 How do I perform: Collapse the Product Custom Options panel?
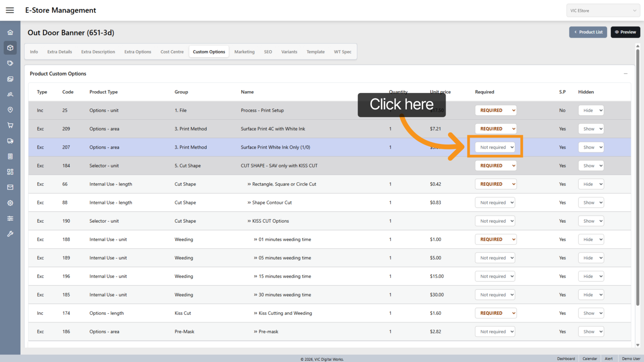[x=625, y=74]
